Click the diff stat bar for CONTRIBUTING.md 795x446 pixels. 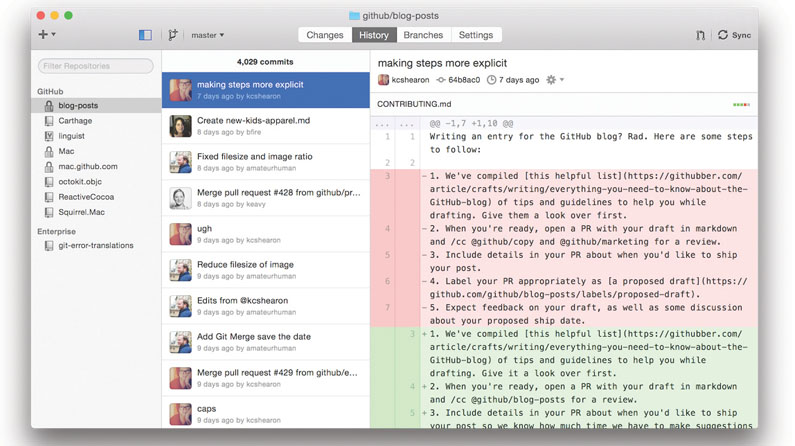[741, 104]
